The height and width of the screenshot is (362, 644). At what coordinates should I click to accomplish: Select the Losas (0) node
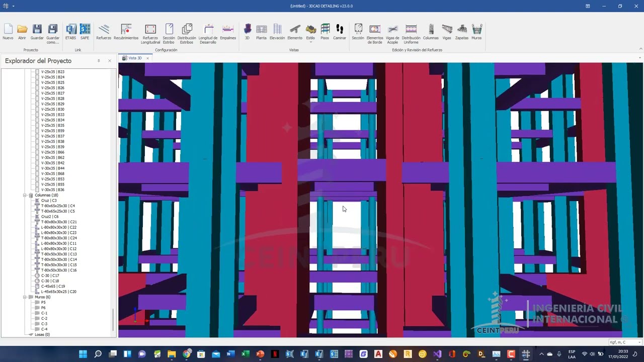(42, 334)
